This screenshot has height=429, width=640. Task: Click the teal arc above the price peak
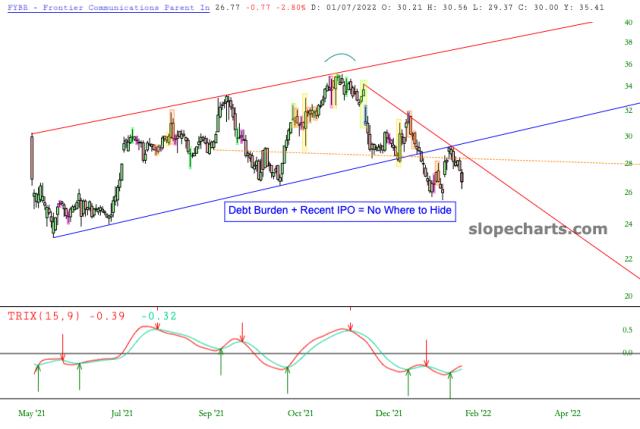point(339,56)
